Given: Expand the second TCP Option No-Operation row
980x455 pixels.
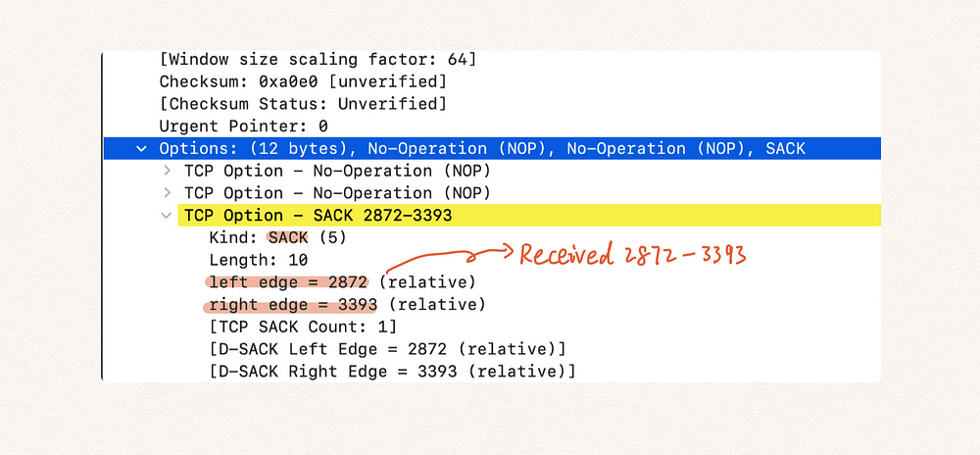Looking at the screenshot, I should 167,193.
